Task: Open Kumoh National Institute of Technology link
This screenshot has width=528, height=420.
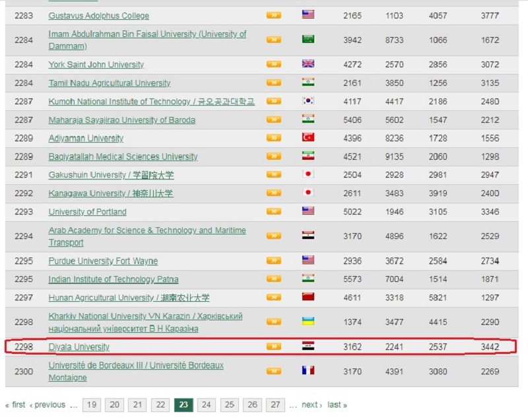Action: click(152, 102)
